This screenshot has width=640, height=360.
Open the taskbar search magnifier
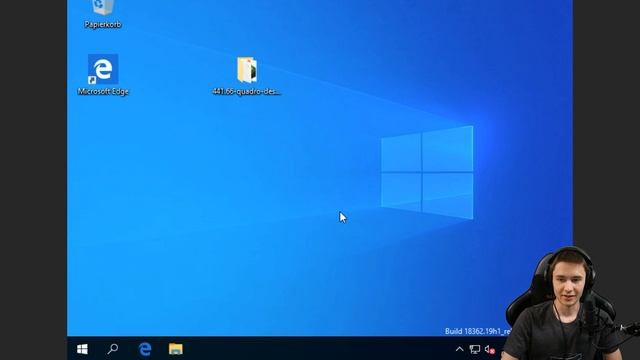click(113, 349)
